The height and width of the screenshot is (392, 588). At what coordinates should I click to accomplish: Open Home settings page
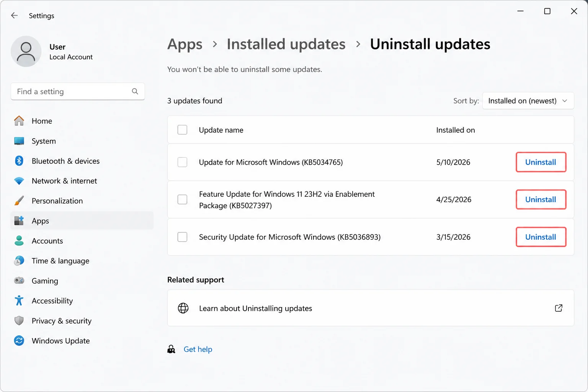(x=82, y=121)
